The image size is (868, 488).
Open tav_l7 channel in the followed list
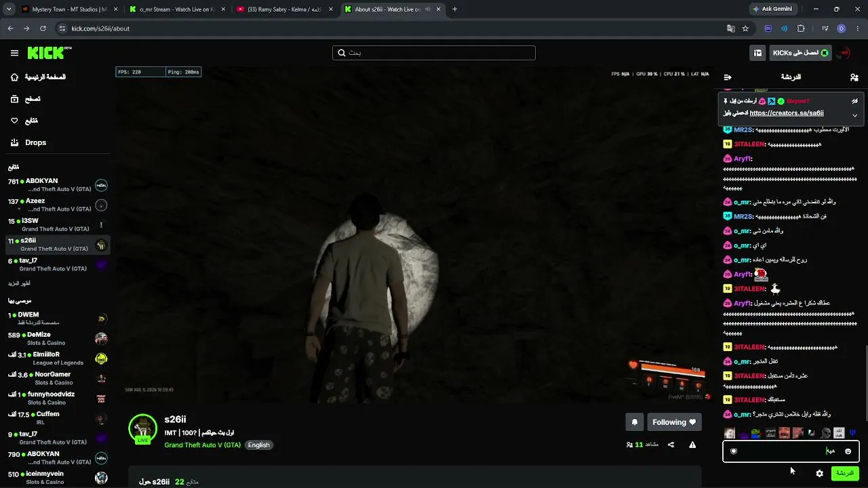point(57,264)
